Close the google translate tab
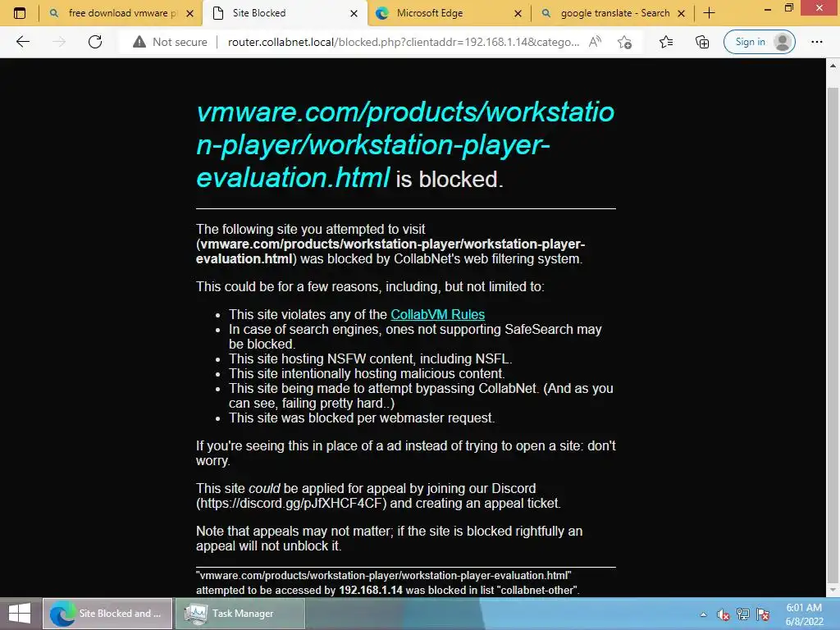Screen dimensions: 840x630 pyautogui.click(x=682, y=13)
